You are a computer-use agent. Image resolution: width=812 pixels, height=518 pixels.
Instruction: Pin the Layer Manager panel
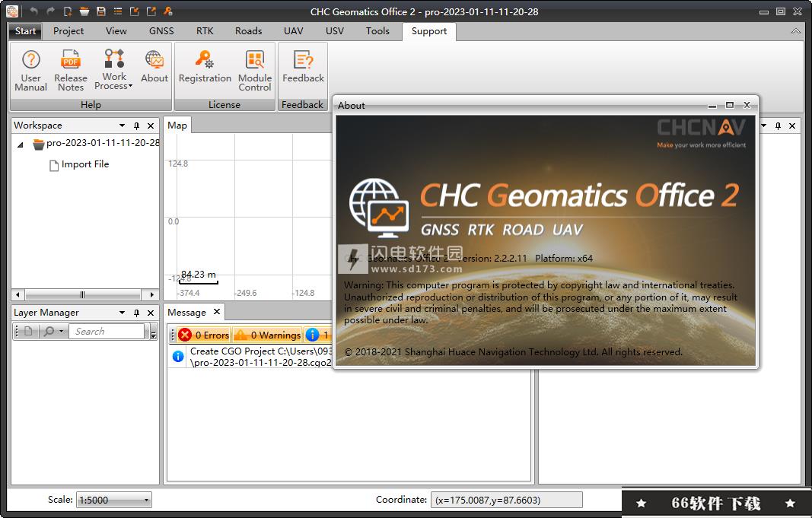[x=137, y=313]
